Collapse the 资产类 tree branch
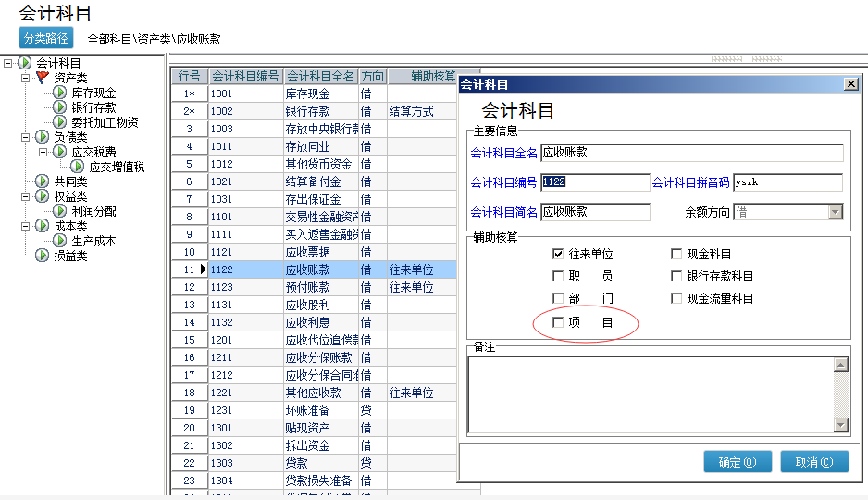The image size is (868, 500). 26,78
